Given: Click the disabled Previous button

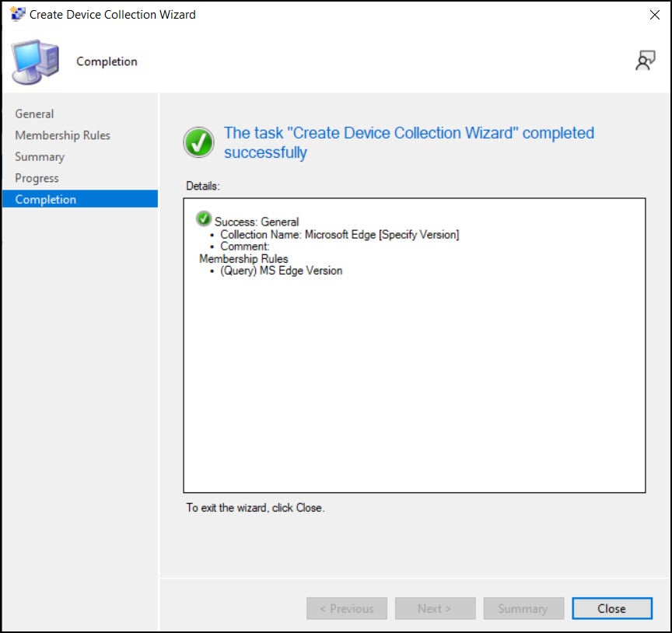Looking at the screenshot, I should (x=346, y=608).
